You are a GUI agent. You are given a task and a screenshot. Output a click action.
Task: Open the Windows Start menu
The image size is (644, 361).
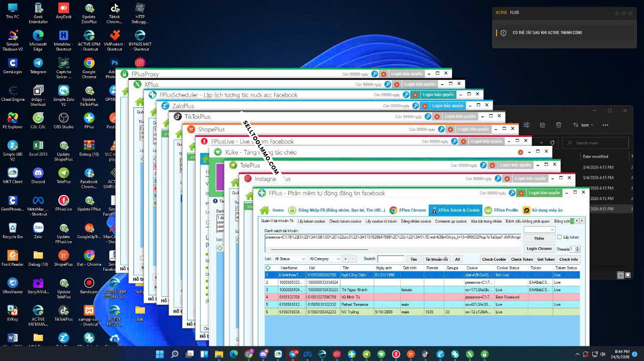(160, 354)
